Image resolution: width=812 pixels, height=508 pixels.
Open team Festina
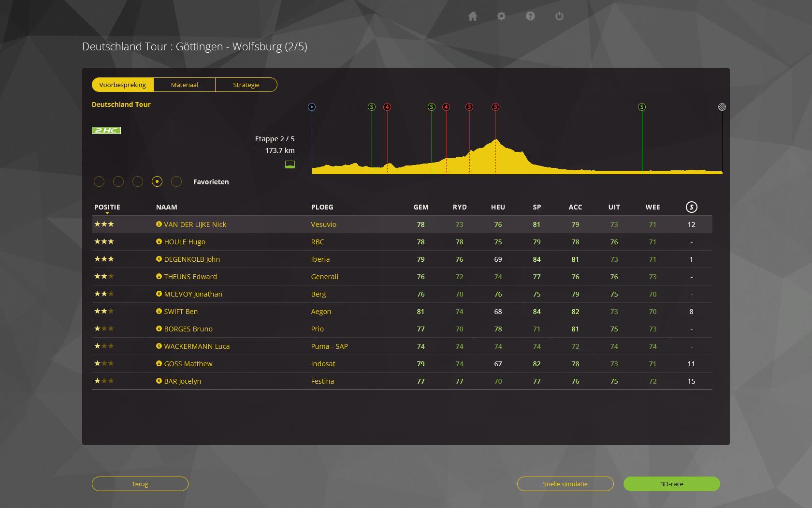pyautogui.click(x=322, y=381)
